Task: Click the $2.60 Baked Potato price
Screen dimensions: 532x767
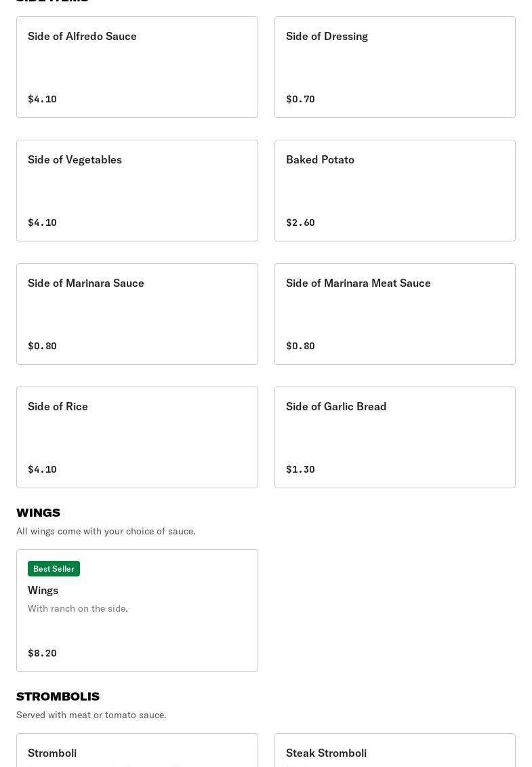Action: pos(300,222)
